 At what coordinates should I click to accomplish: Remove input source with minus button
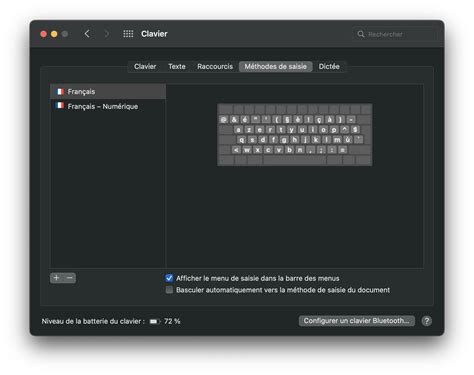69,278
